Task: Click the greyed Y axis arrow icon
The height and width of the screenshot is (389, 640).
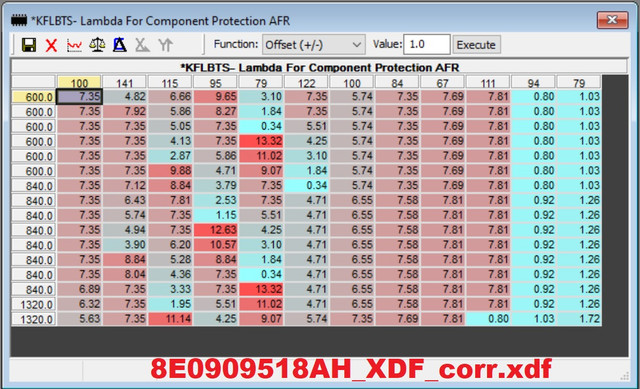Action: [x=165, y=45]
